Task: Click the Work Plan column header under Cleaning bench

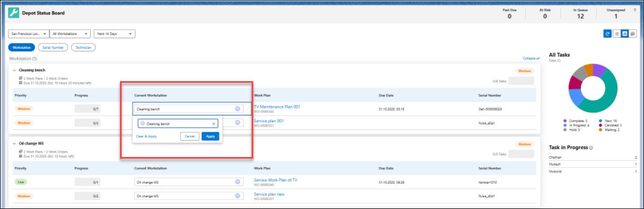Action: 263,95
